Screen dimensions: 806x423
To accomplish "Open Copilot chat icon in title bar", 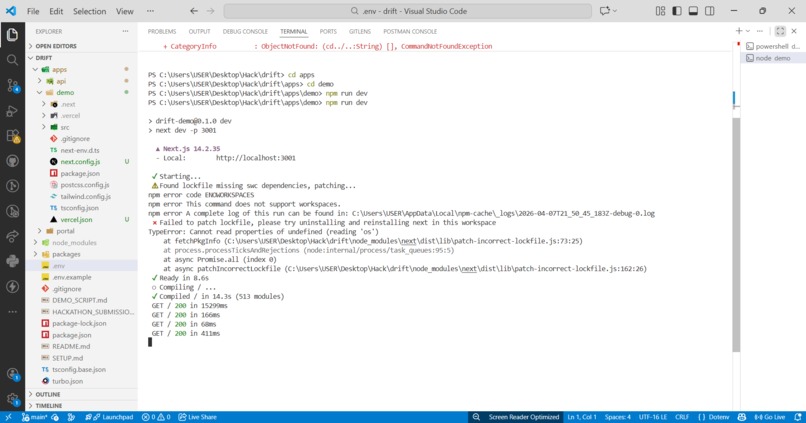I will (604, 11).
